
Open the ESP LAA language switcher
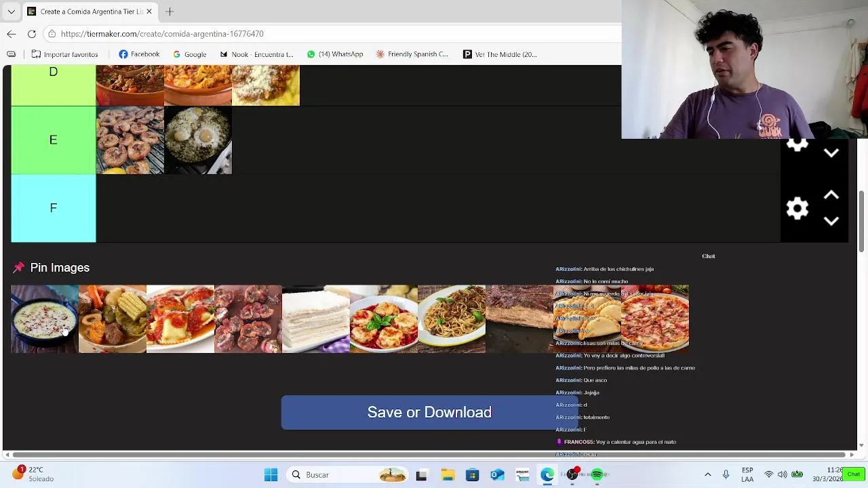click(747, 475)
